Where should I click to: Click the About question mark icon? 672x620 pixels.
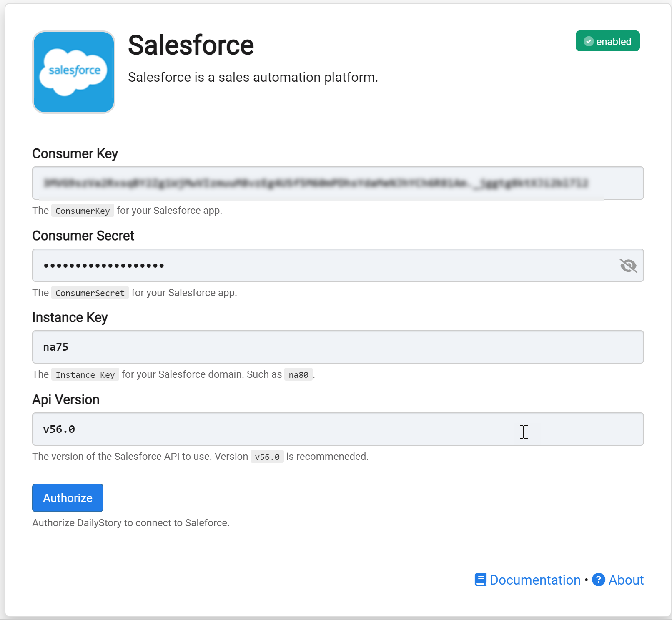pyautogui.click(x=599, y=580)
